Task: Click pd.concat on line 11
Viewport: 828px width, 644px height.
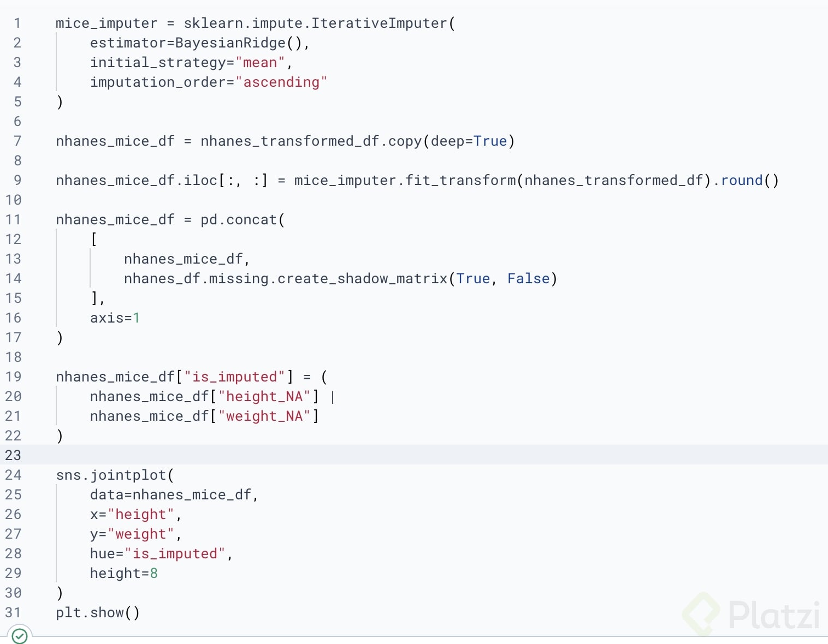Action: tap(239, 220)
